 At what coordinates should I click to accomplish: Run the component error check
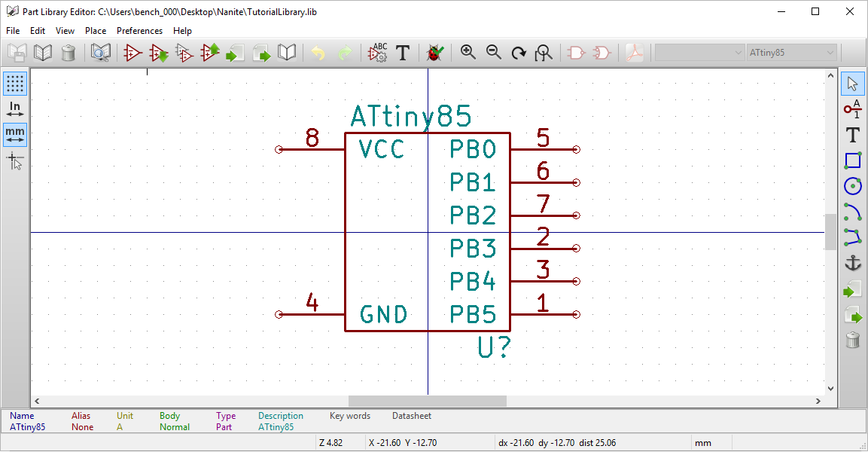point(434,53)
